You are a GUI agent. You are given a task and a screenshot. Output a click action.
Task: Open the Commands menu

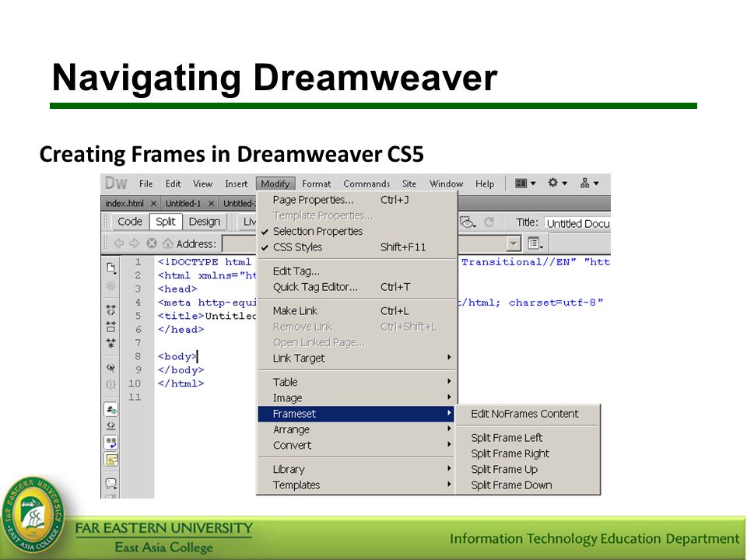pyautogui.click(x=366, y=184)
